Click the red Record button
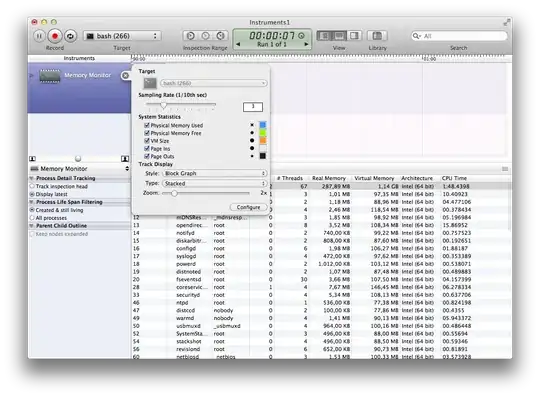This screenshot has width=540, height=397. (55, 36)
